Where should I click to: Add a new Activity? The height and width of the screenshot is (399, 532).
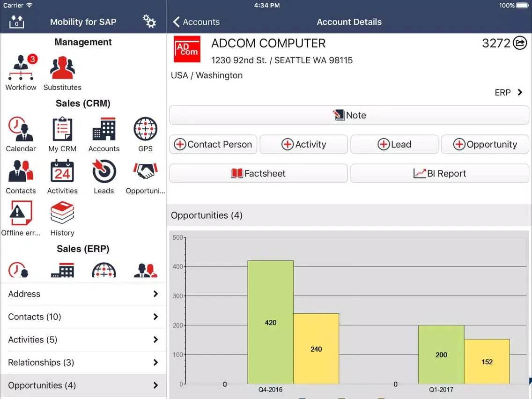coord(303,144)
